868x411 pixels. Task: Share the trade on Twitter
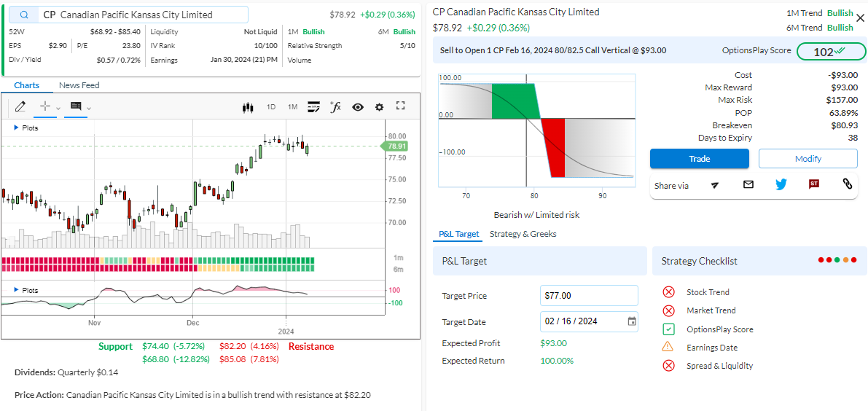pos(781,185)
